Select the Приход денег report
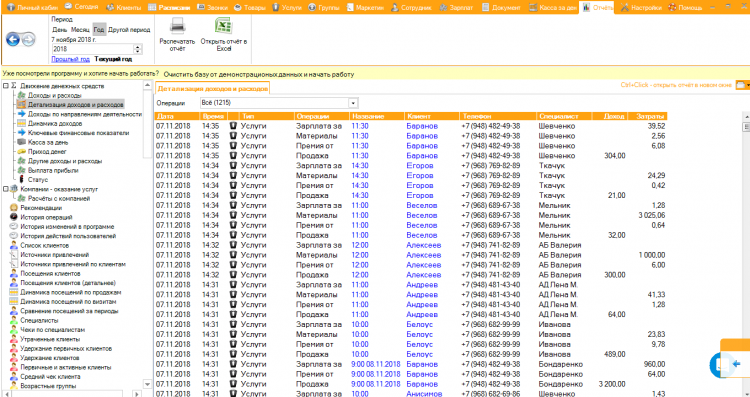The height and width of the screenshot is (397, 750). [x=47, y=151]
